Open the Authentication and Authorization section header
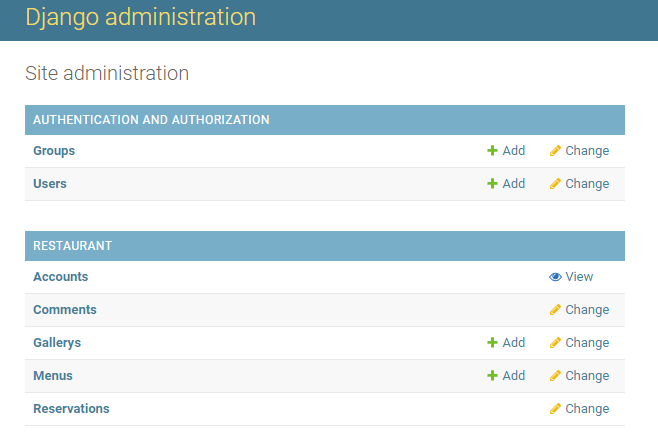658x438 pixels. pyautogui.click(x=151, y=120)
